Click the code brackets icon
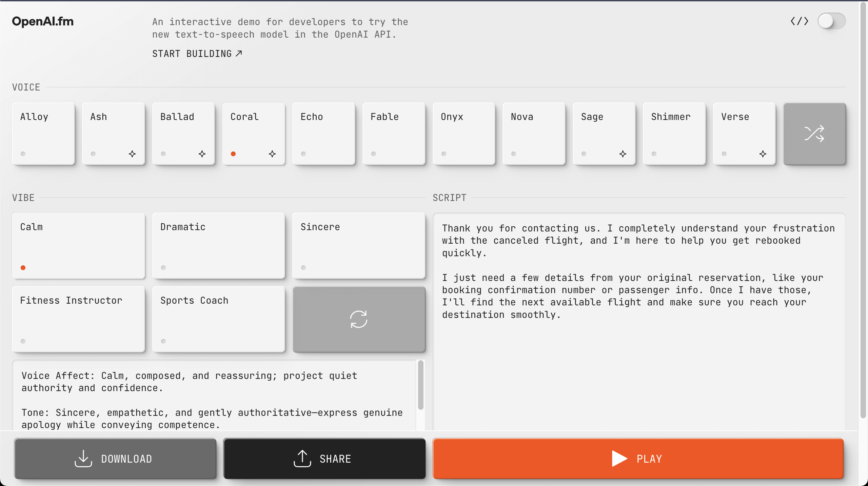This screenshot has height=486, width=868. point(799,21)
